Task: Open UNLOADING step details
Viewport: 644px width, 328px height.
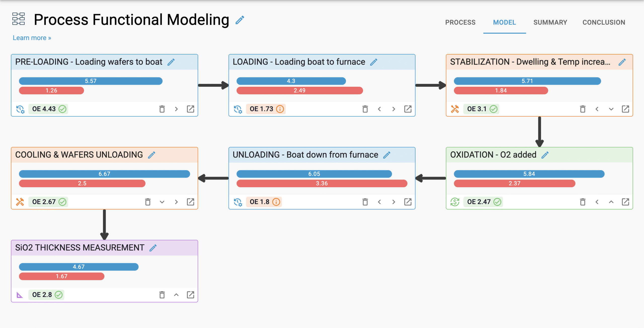Action: 408,202
